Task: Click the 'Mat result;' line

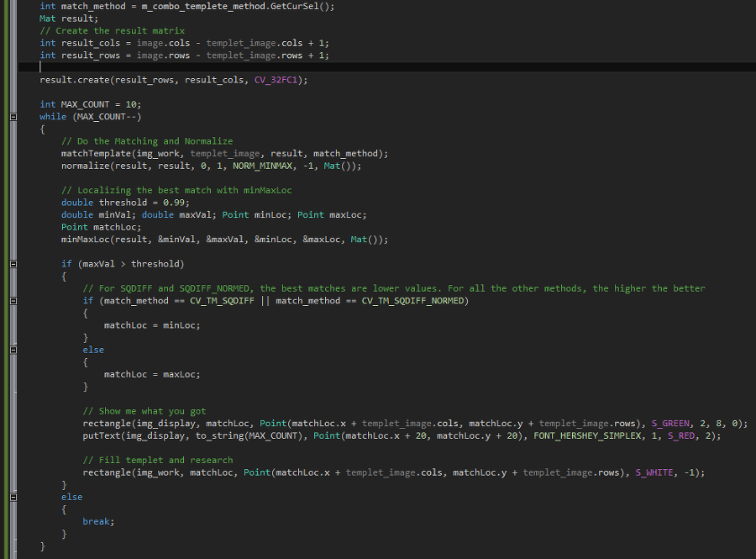Action: pyautogui.click(x=69, y=18)
